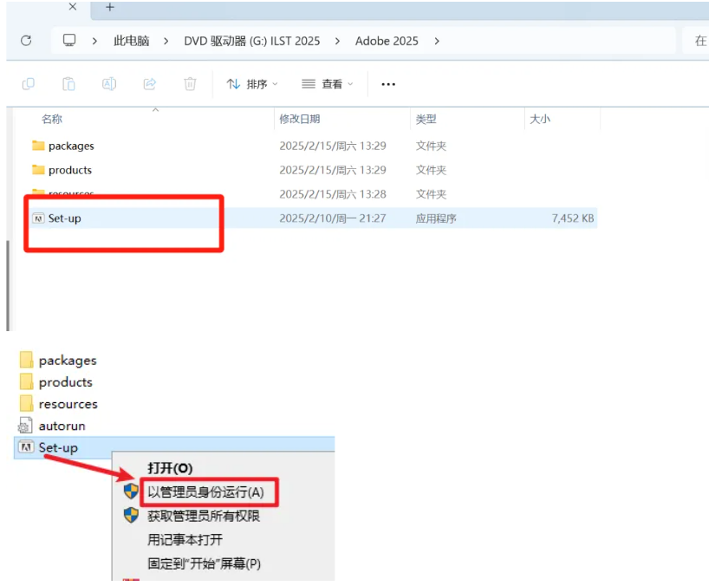Expand chevron after DVD 驱动器 breadcrumb
This screenshot has height=586, width=728.
pyautogui.click(x=337, y=42)
